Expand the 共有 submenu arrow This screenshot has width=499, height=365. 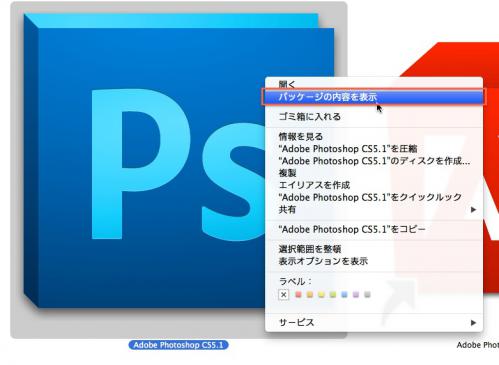(473, 210)
